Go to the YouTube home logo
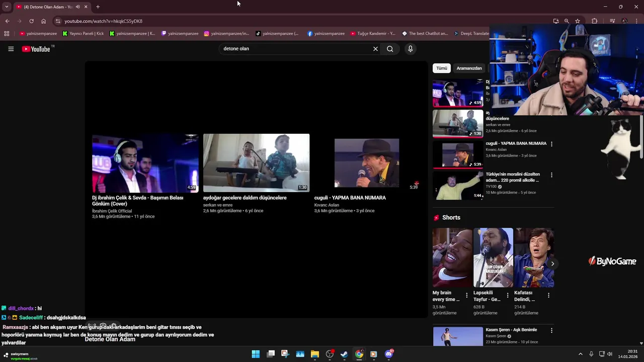 [x=36, y=49]
